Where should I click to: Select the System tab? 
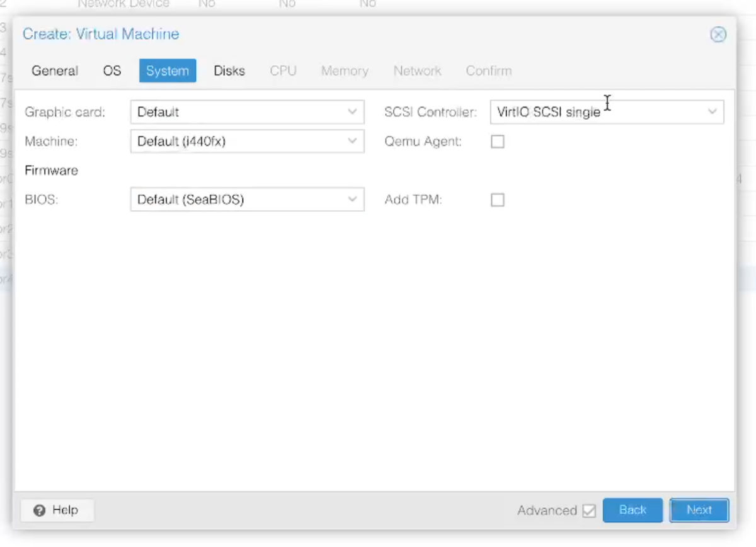(x=167, y=70)
